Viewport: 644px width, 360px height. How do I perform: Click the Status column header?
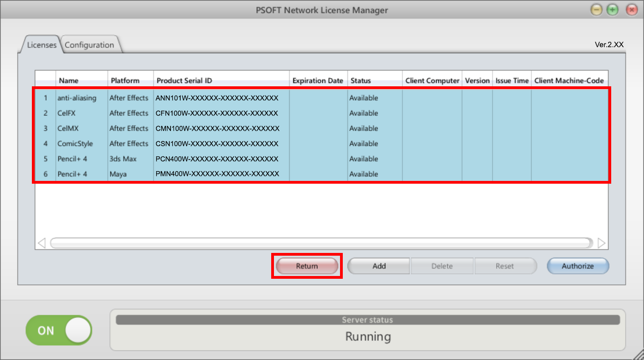[x=374, y=80]
